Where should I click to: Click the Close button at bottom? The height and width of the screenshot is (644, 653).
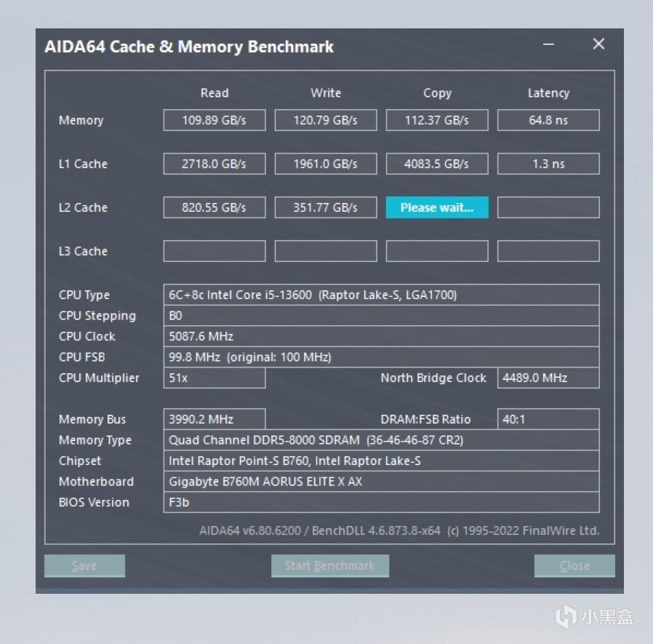tap(574, 565)
